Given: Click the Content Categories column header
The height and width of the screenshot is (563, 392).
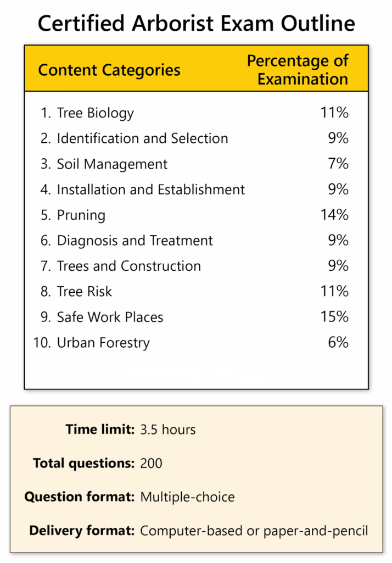Looking at the screenshot, I should (109, 70).
